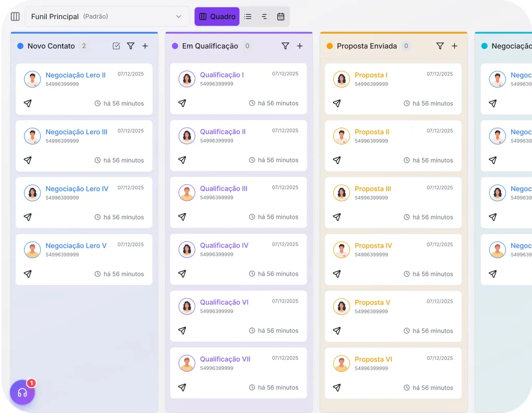Viewport: 532px width, 413px height.
Task: Open the Funil Principal dropdown
Action: click(107, 16)
